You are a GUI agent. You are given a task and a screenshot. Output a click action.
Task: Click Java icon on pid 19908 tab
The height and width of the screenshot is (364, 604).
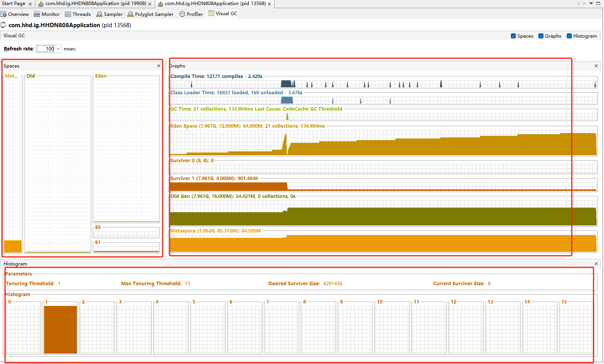(x=41, y=3)
